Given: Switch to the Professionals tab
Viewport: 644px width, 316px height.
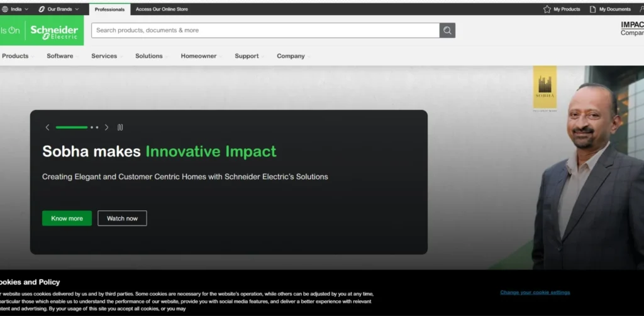Looking at the screenshot, I should [x=109, y=9].
